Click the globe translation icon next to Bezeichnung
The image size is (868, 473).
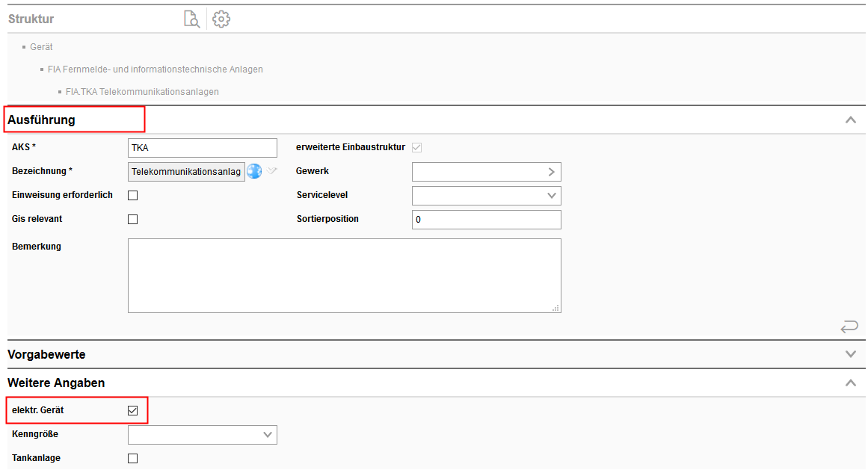click(254, 171)
